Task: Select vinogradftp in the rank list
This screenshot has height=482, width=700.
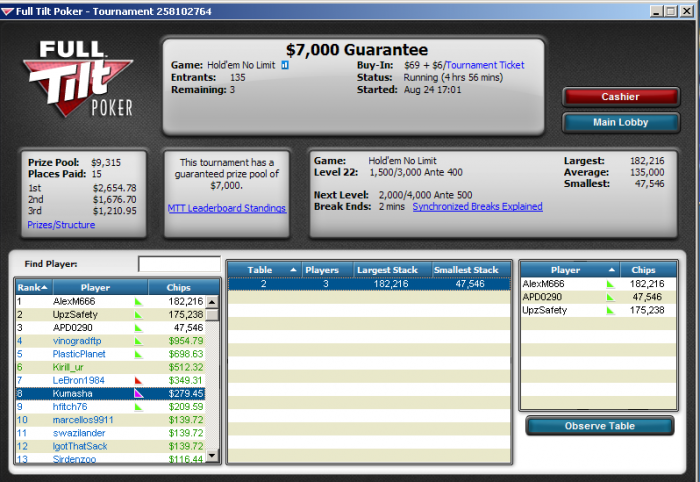Action: [111, 341]
